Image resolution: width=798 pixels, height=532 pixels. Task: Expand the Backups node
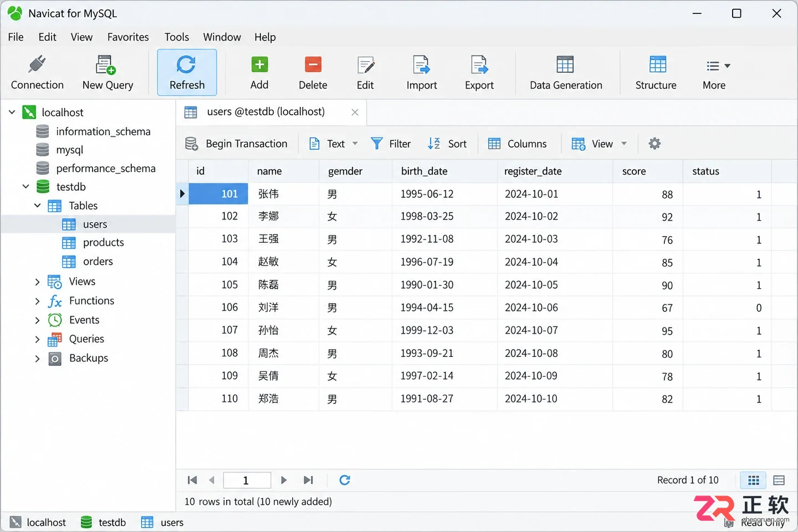click(37, 359)
